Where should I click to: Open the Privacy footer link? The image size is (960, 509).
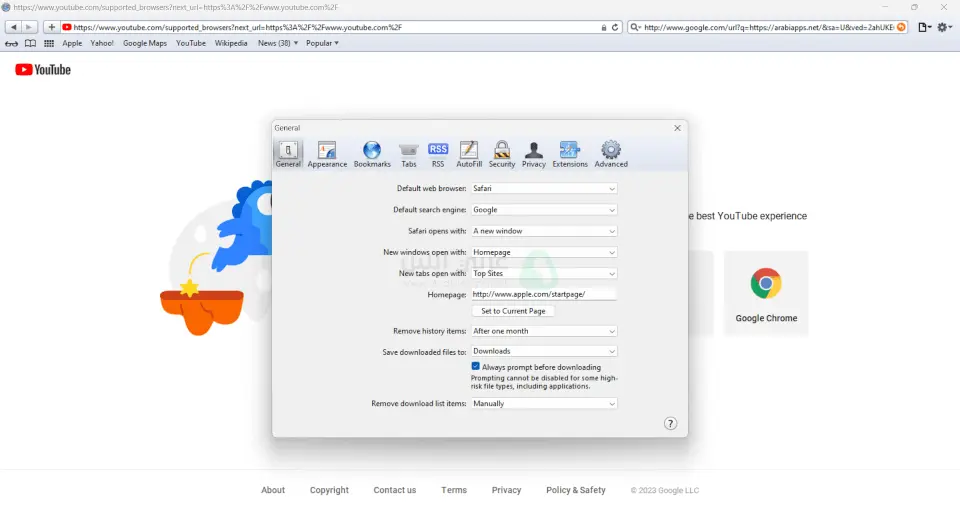(x=506, y=490)
